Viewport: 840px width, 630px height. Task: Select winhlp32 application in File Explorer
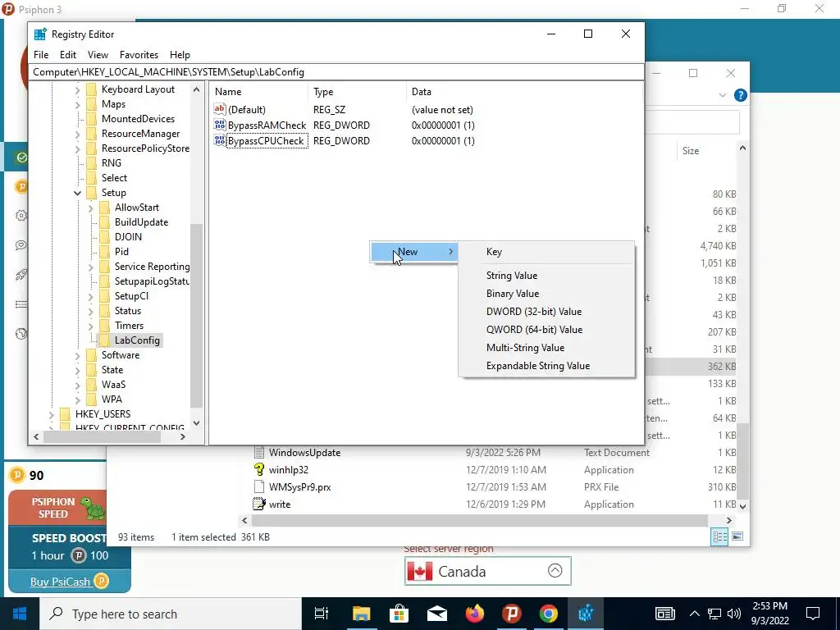(289, 470)
